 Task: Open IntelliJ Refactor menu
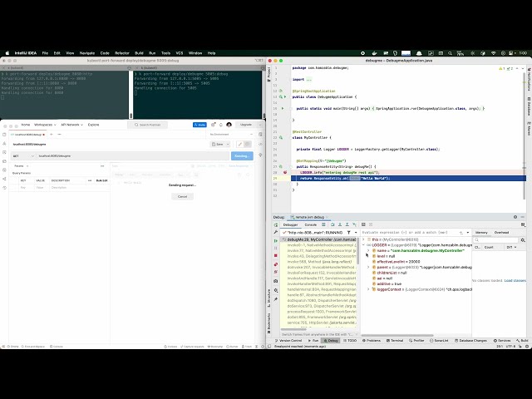click(122, 53)
